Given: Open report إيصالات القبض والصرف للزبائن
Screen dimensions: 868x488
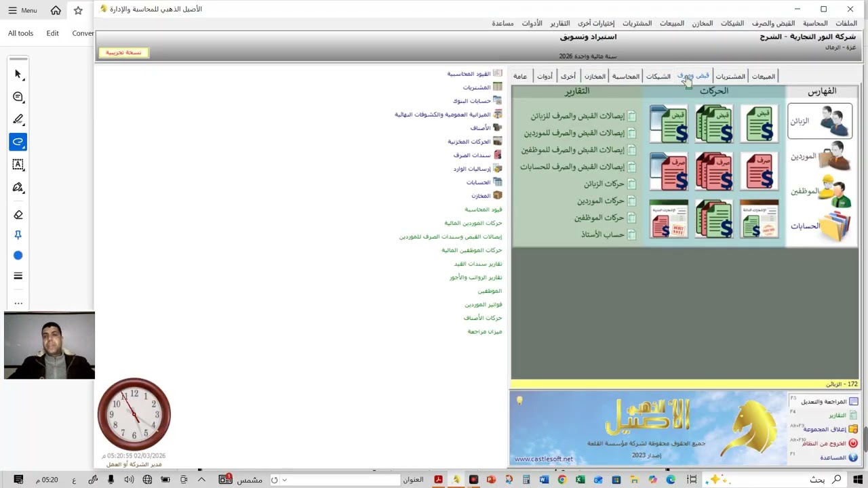Looking at the screenshot, I should click(583, 116).
